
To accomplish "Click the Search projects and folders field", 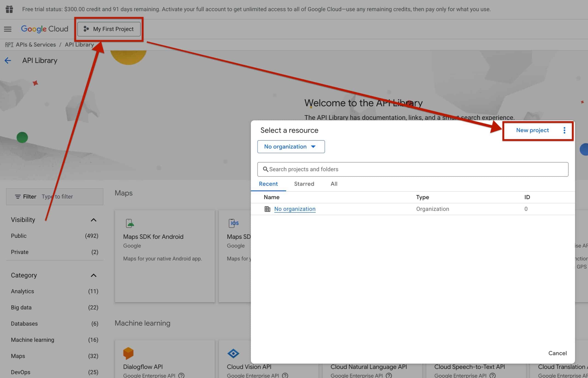I will click(413, 169).
